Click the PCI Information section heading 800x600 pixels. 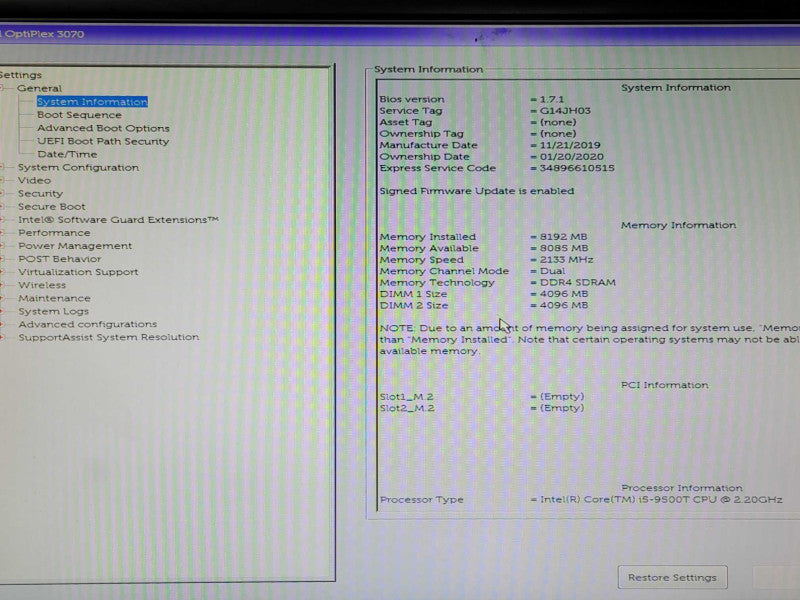coord(665,385)
